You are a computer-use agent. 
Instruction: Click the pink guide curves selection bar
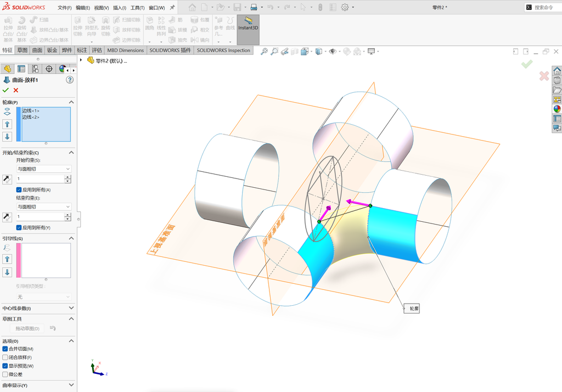[x=18, y=260]
